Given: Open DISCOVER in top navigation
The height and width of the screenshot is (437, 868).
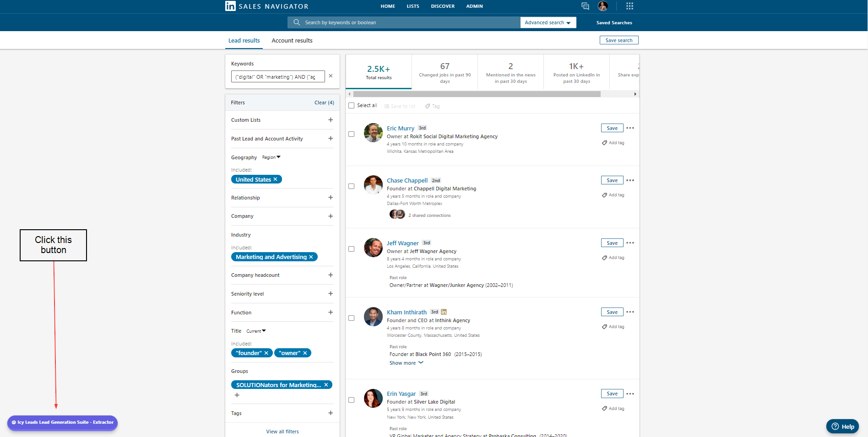Looking at the screenshot, I should point(443,6).
